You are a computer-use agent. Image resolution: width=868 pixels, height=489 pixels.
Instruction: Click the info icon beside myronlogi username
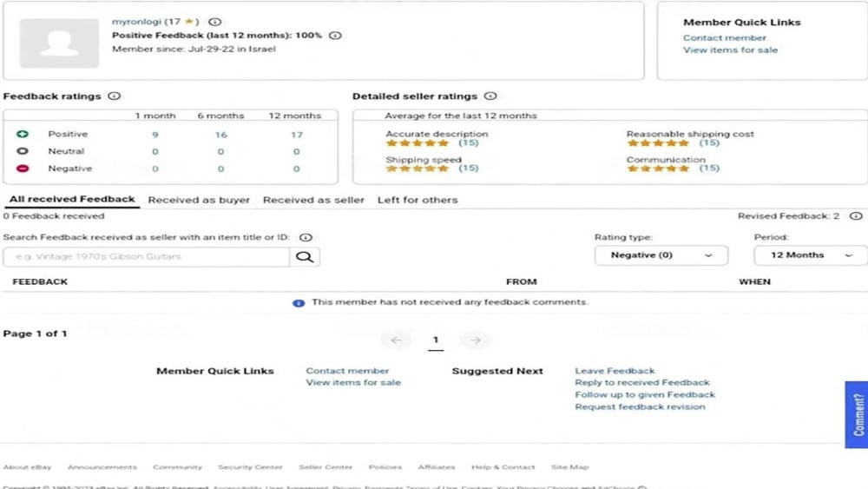coord(214,23)
